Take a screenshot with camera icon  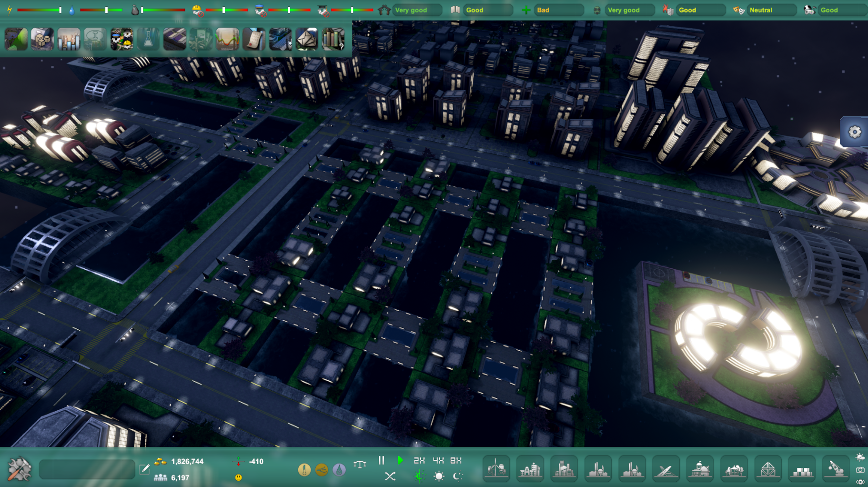click(x=860, y=470)
